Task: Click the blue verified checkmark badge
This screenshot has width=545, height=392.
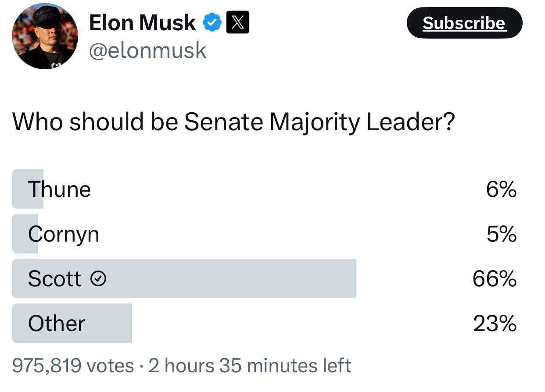Action: tap(213, 23)
